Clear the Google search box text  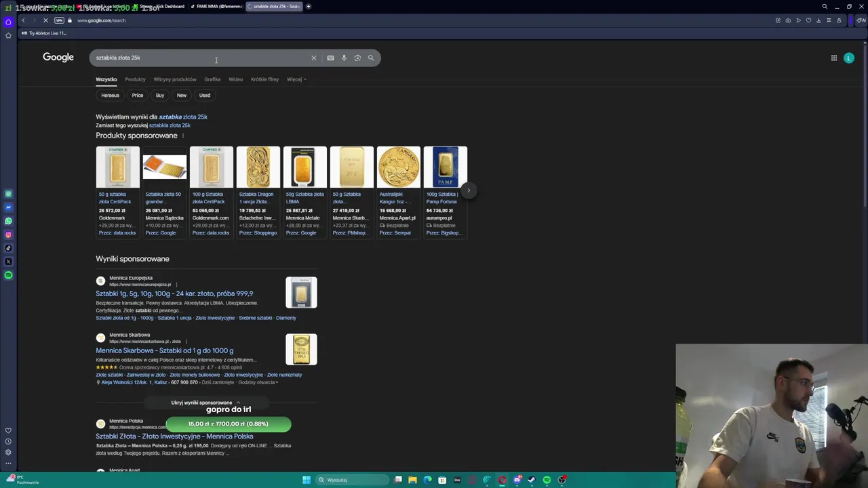click(x=313, y=58)
